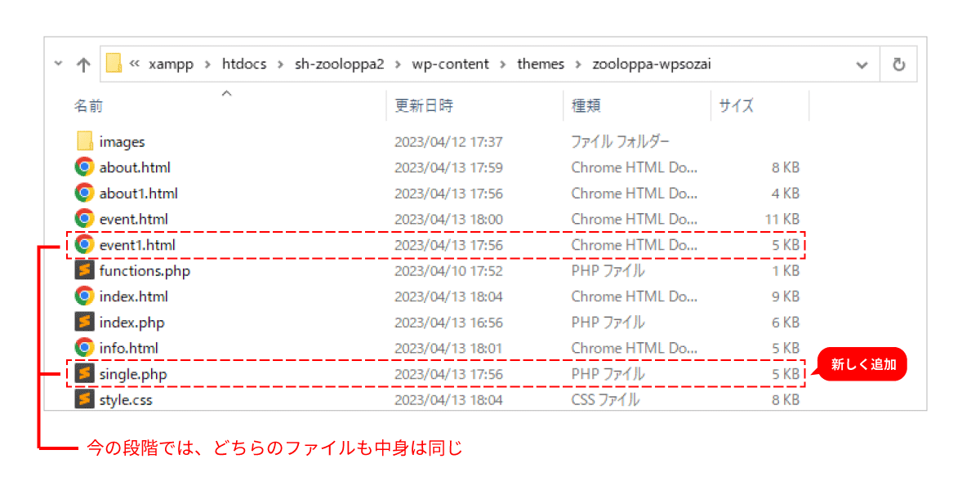This screenshot has width=980, height=490.
Task: Click 1 KB size cell
Action: tap(786, 270)
